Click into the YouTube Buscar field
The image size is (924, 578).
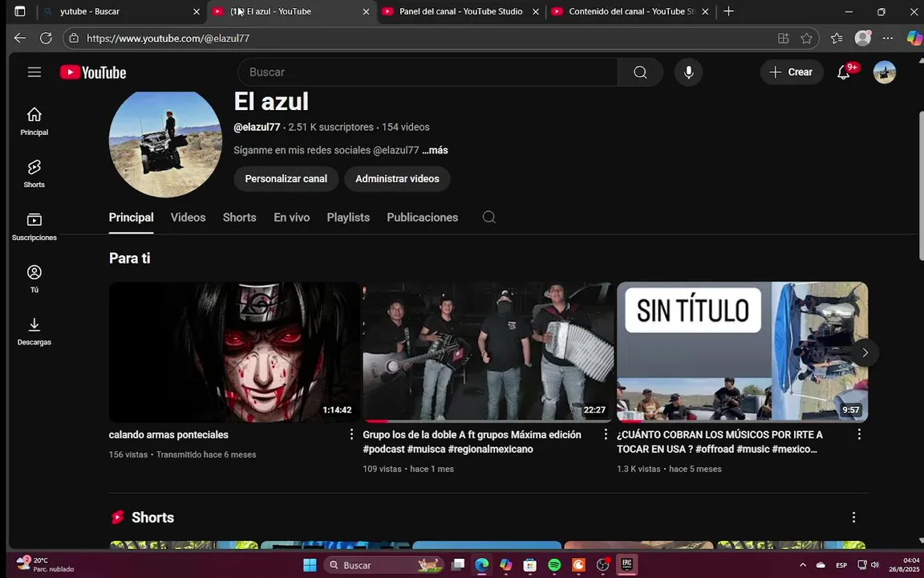(x=428, y=72)
